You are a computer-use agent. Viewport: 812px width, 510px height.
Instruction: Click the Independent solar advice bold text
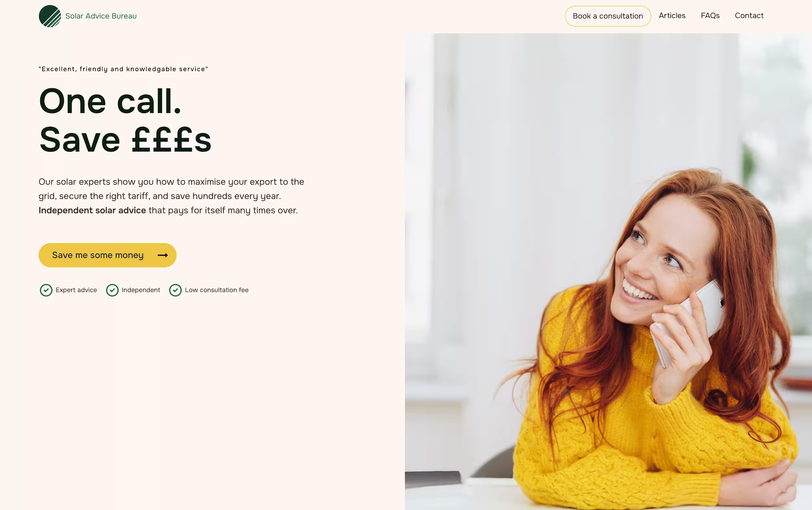coord(92,210)
